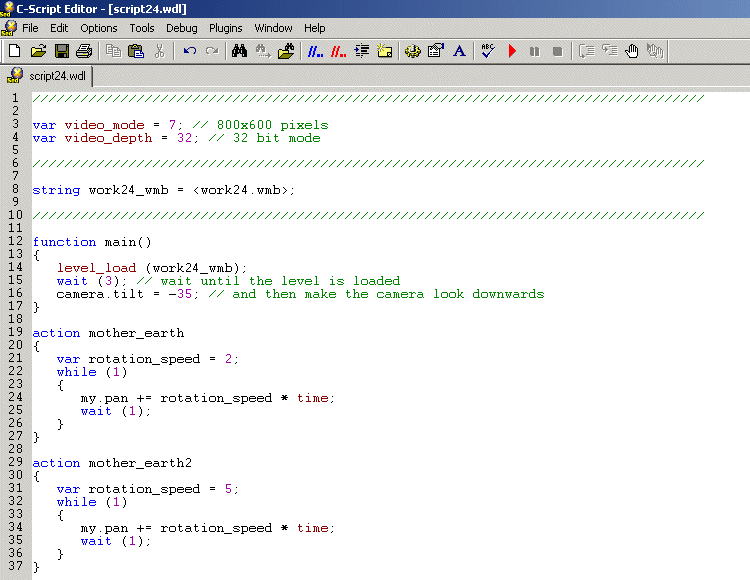The width and height of the screenshot is (750, 580).
Task: Open a file with the folder icon
Action: [38, 51]
